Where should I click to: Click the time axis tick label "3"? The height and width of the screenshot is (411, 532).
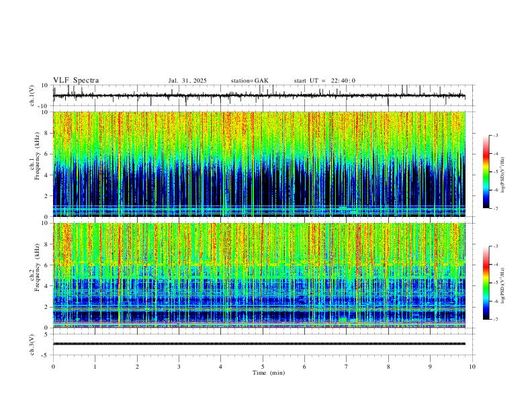click(179, 367)
